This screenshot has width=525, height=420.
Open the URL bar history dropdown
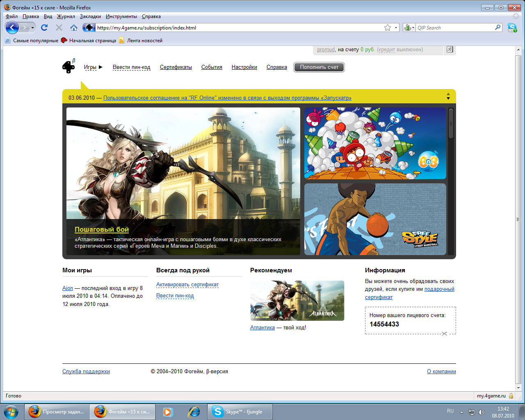(396, 27)
